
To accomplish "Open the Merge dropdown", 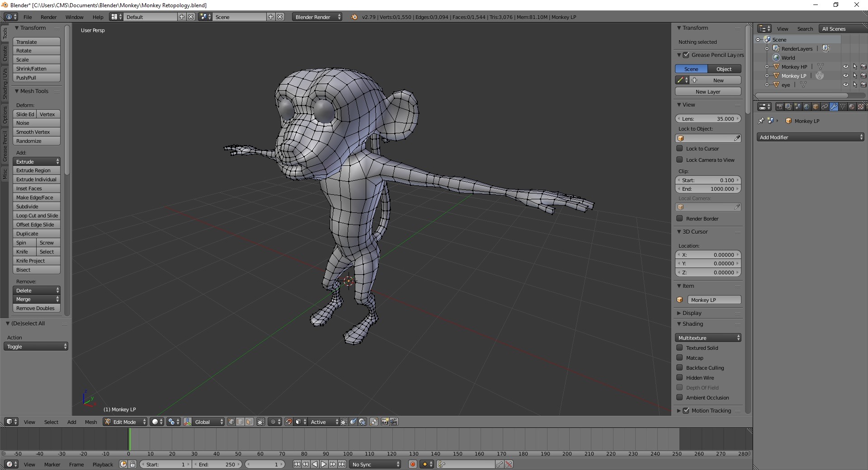I will (x=37, y=299).
